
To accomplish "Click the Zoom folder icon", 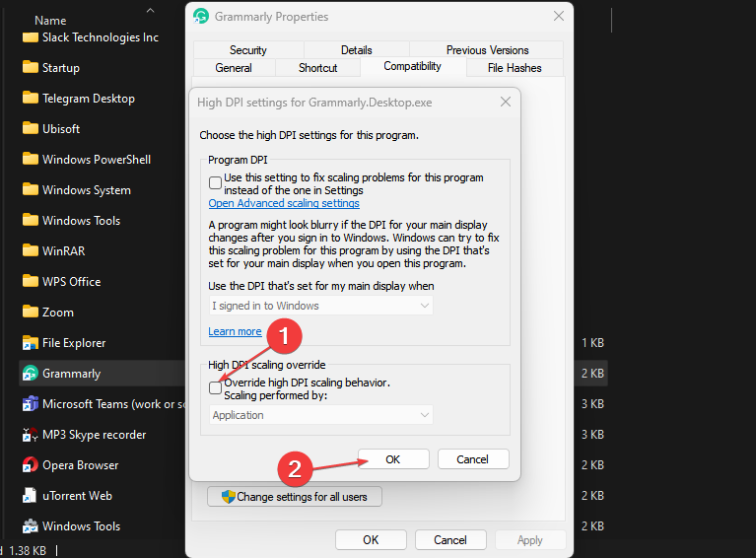I will 30,313.
